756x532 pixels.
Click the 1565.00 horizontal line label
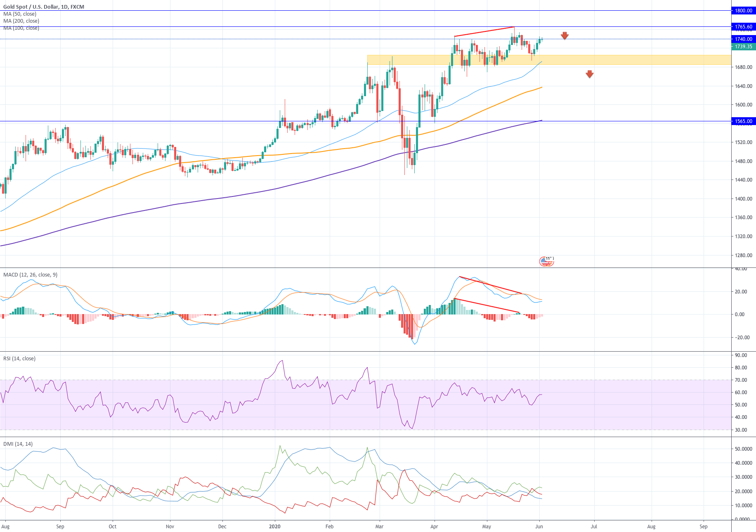(743, 121)
